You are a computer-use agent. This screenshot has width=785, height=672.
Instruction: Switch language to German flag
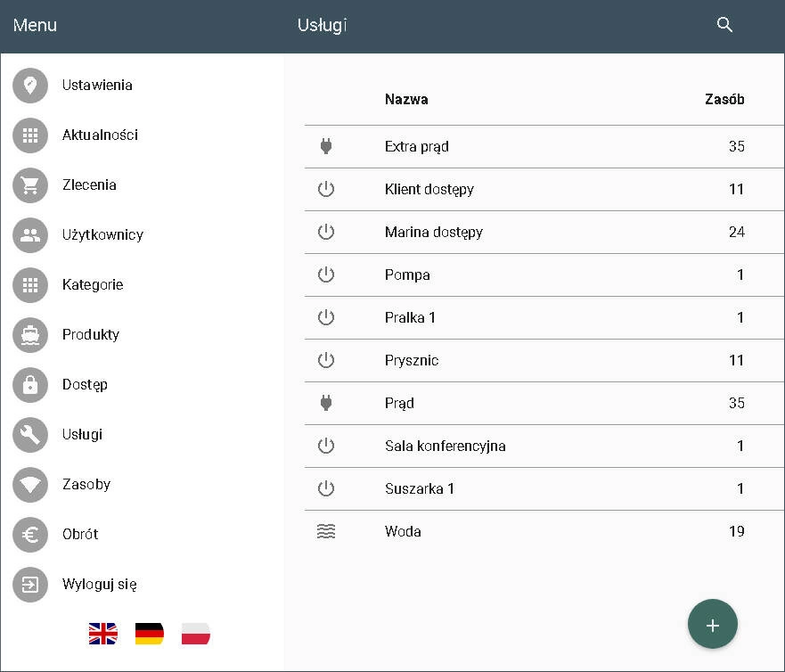(150, 634)
